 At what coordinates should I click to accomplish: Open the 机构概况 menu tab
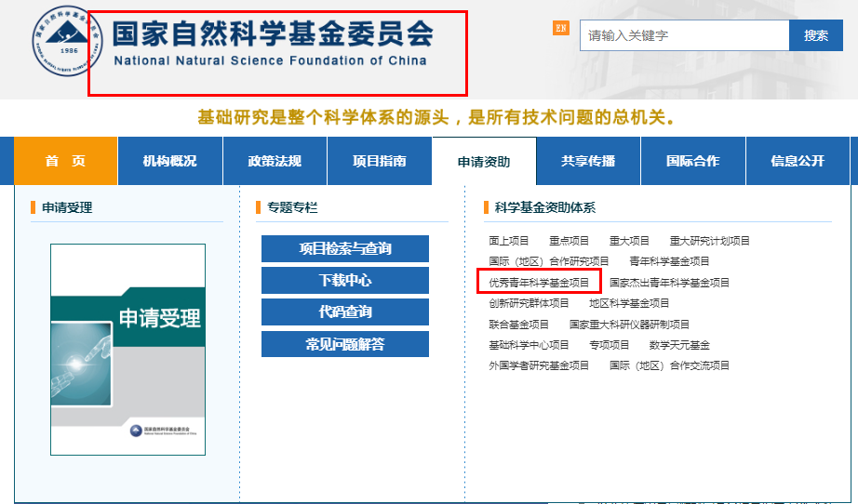(170, 161)
